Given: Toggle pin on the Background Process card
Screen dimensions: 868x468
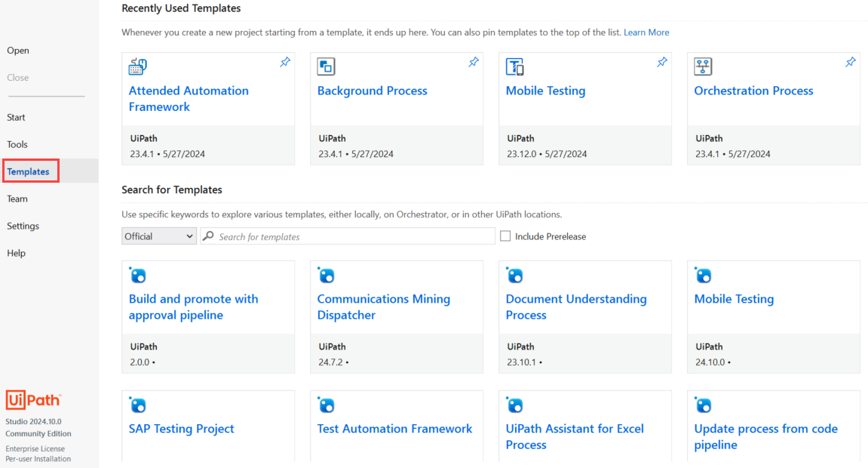Looking at the screenshot, I should tap(474, 63).
